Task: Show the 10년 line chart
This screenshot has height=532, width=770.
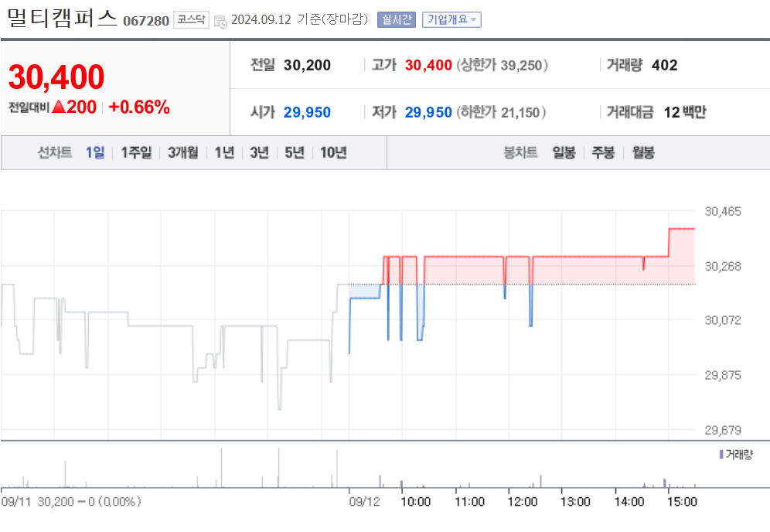Action: point(333,153)
